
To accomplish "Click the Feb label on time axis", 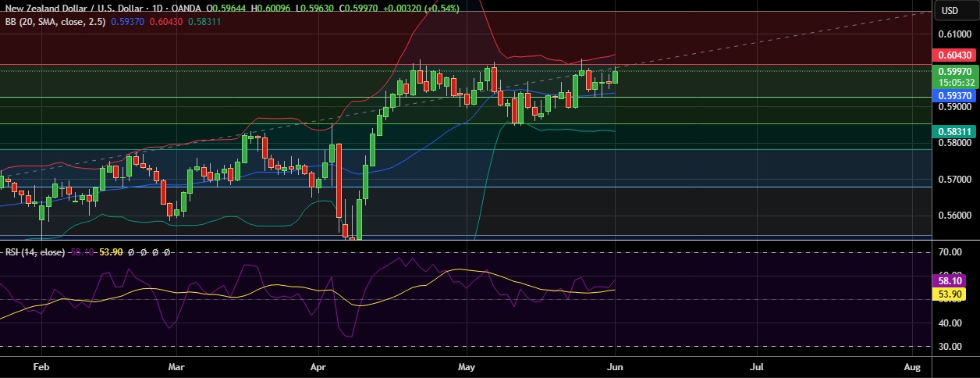I will (x=42, y=366).
